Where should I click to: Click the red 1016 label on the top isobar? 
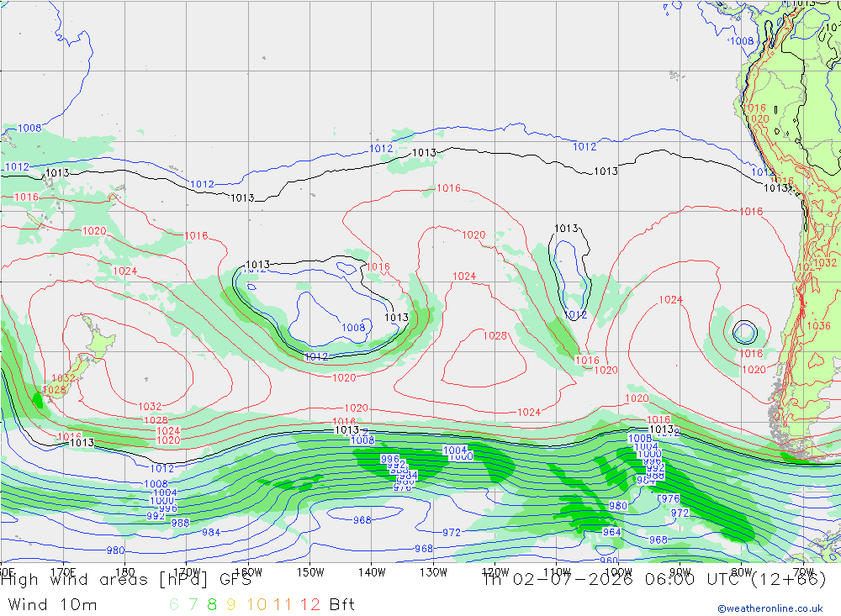(448, 188)
